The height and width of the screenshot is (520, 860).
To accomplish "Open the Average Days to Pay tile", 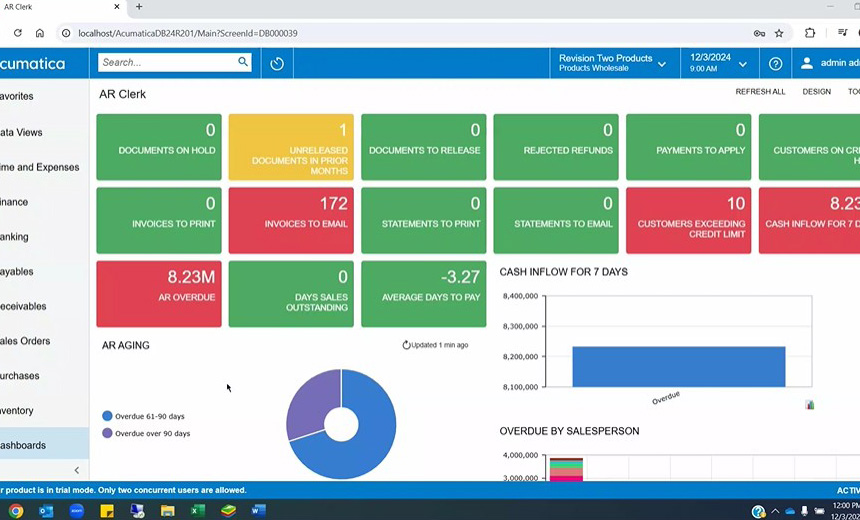I will (423, 294).
